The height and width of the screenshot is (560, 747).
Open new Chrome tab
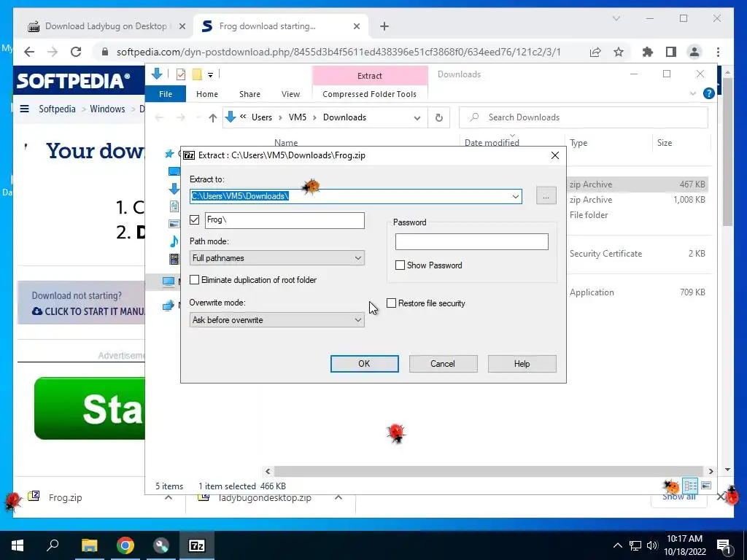(x=384, y=26)
